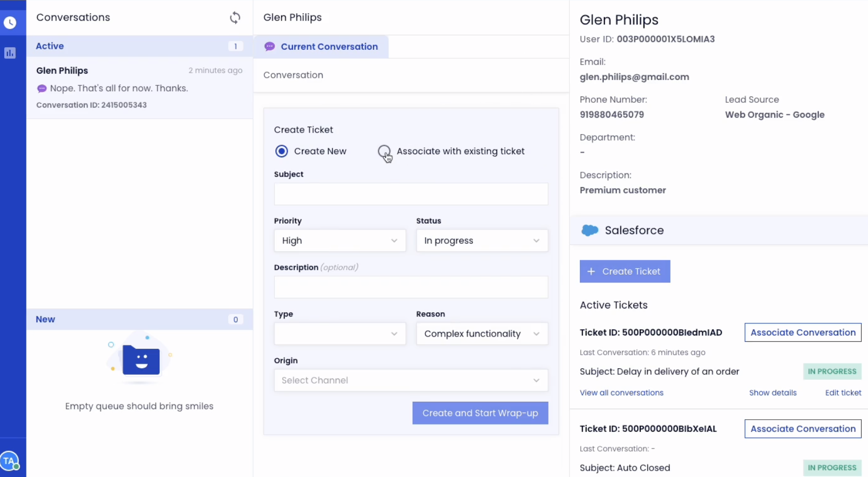The height and width of the screenshot is (477, 868).
Task: Associate Conversation with ticket 500P000000BIbXeIAL
Action: (803, 429)
